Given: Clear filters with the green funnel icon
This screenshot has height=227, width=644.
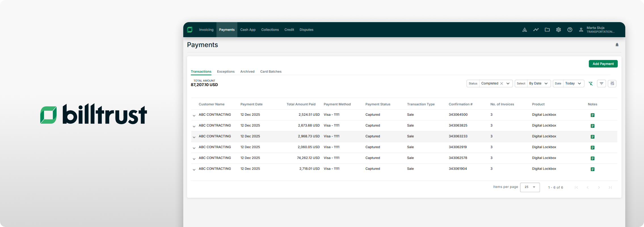Looking at the screenshot, I should point(591,83).
